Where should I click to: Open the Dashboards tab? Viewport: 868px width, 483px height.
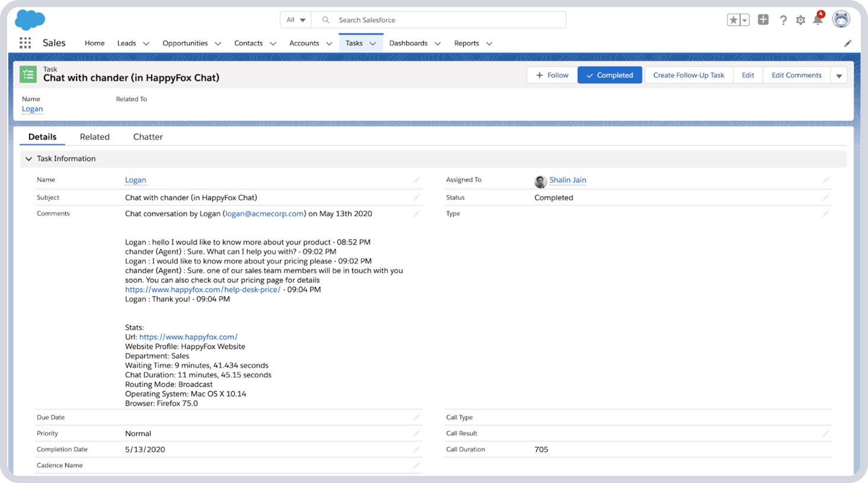pos(408,43)
